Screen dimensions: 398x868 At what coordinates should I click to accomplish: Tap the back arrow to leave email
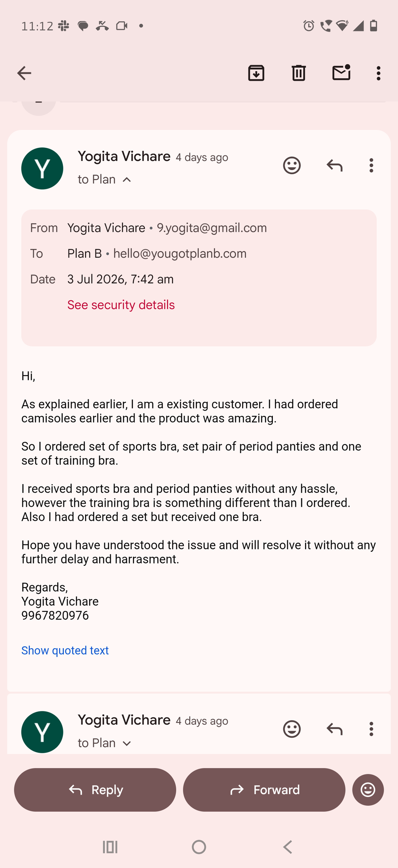(24, 73)
